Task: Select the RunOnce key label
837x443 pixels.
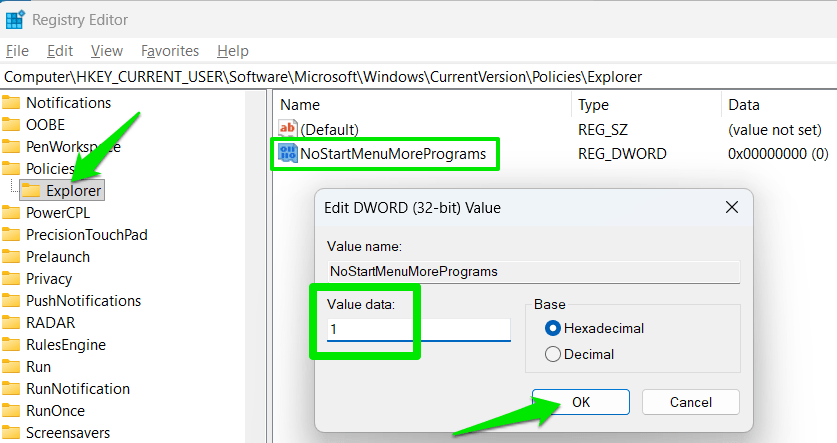Action: click(55, 411)
